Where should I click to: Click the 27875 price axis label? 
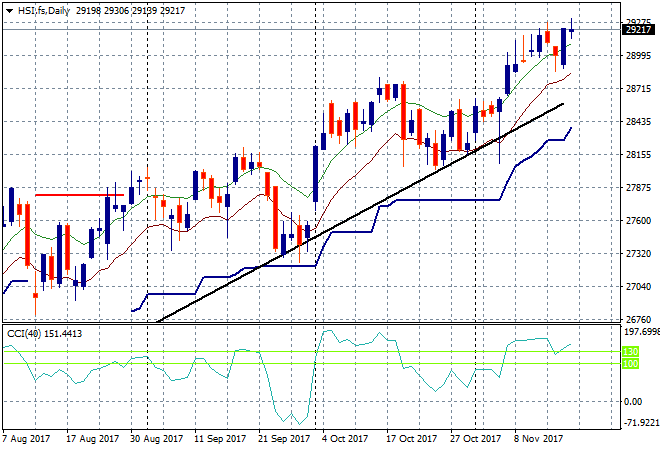coord(639,188)
